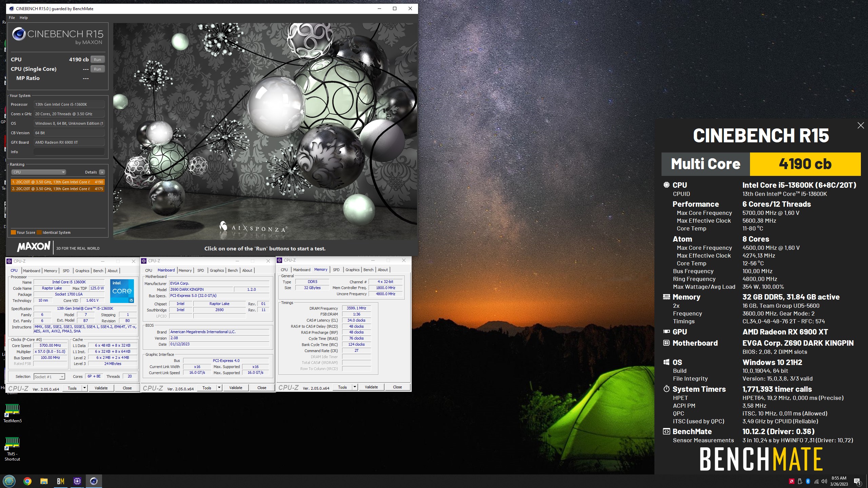The height and width of the screenshot is (488, 868).
Task: Open the Socket #1 selection dropdown
Action: (49, 377)
